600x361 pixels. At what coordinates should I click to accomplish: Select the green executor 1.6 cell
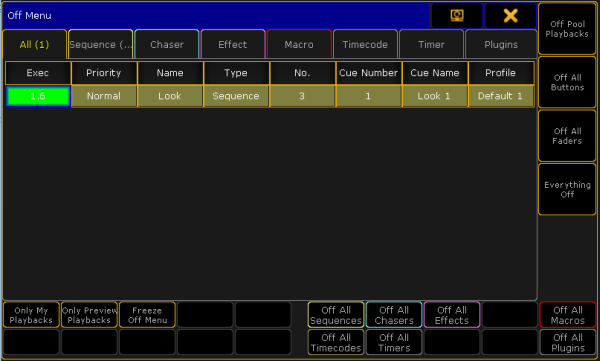pos(38,96)
